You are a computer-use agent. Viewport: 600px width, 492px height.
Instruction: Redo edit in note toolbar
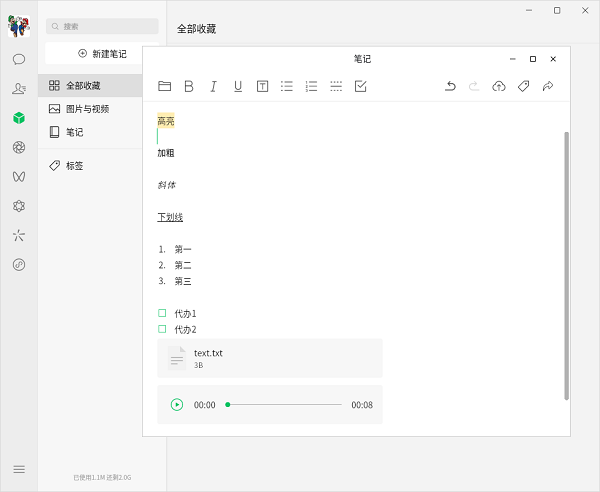pyautogui.click(x=474, y=86)
